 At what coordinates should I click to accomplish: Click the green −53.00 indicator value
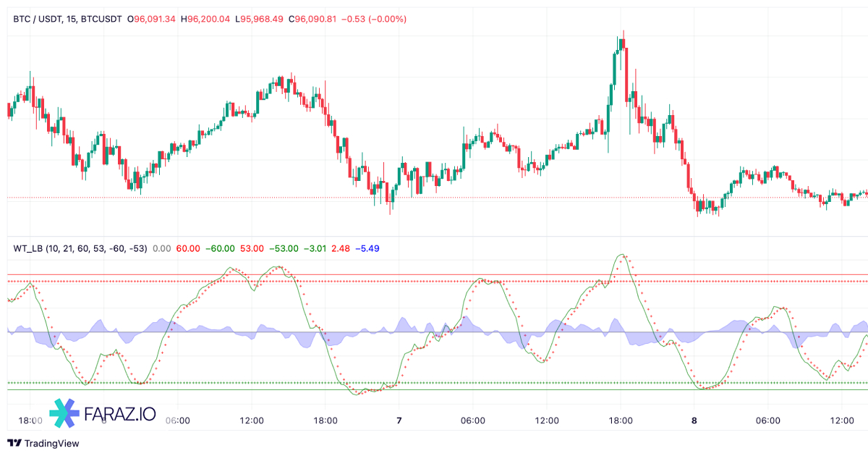(284, 248)
